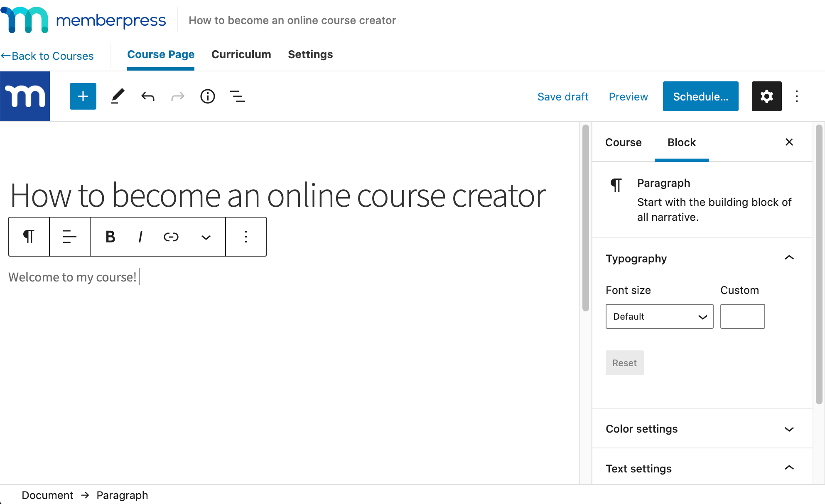Open more rich text controls chevron
Screen dimensions: 825x504
(x=206, y=237)
